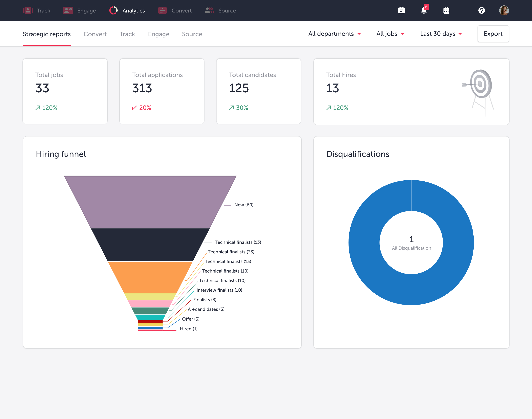Screen dimensions: 532x419
Task: Expand the All departments dropdown
Action: pos(335,34)
